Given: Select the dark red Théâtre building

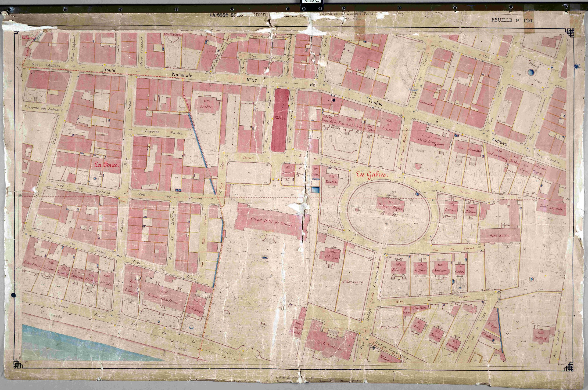Looking at the screenshot, I should (280, 120).
